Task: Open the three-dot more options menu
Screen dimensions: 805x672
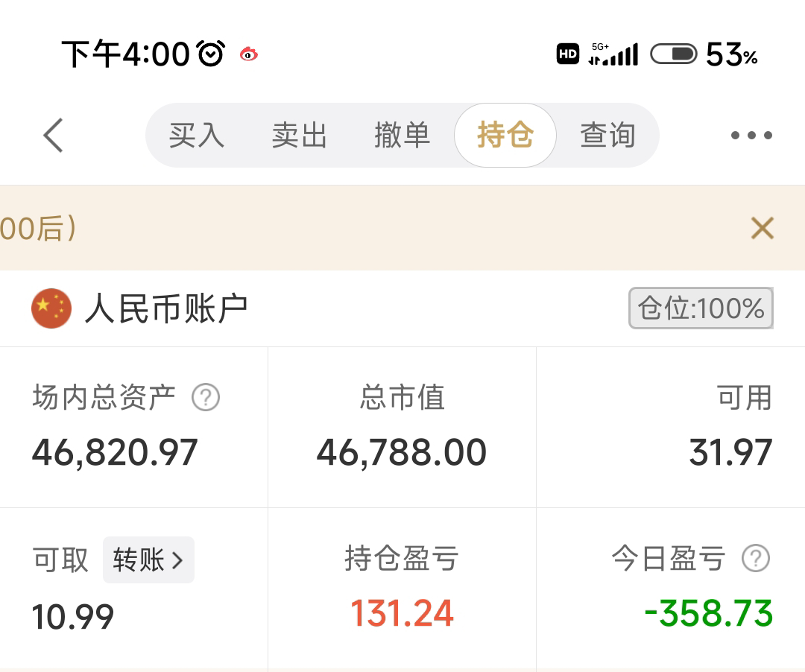Action: pyautogui.click(x=751, y=136)
